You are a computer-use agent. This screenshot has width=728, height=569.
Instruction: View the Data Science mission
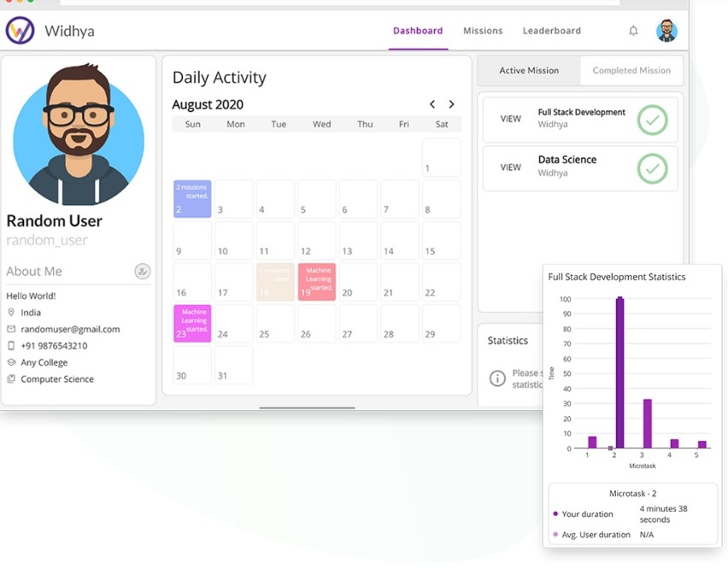(x=511, y=167)
